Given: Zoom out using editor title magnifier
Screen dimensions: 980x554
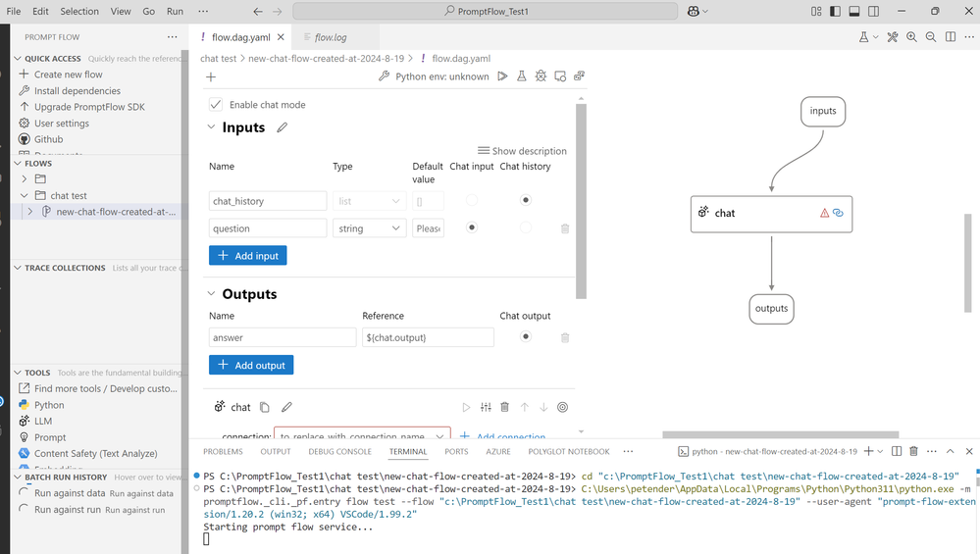Looking at the screenshot, I should coord(931,37).
